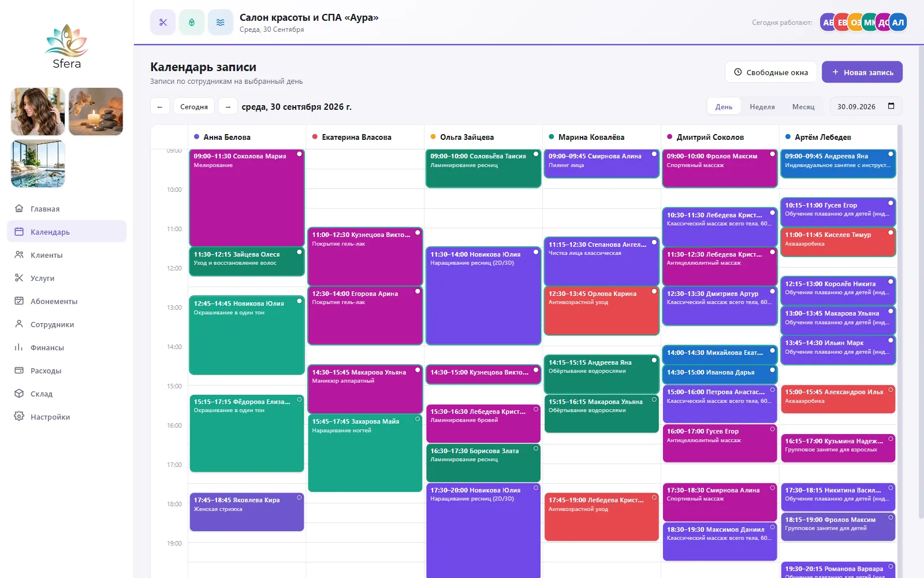Click Свободные окна button
Screen dimensions: 924x578
[x=771, y=72]
